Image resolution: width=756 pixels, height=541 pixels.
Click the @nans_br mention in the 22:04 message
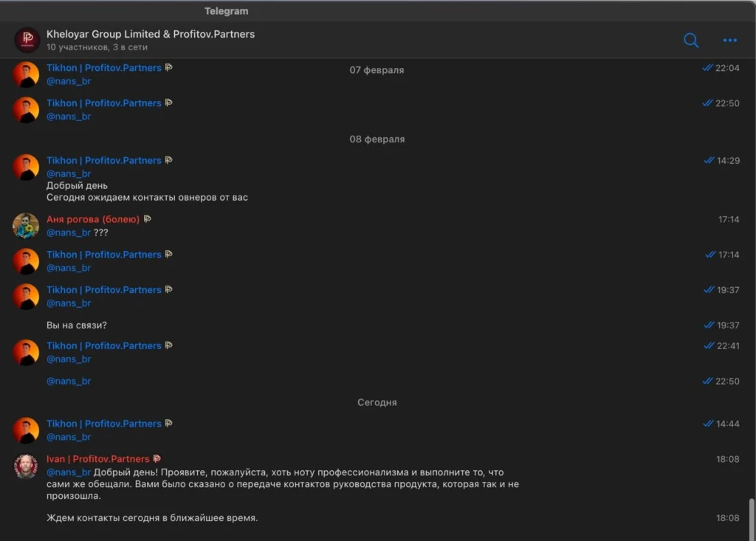pos(69,81)
